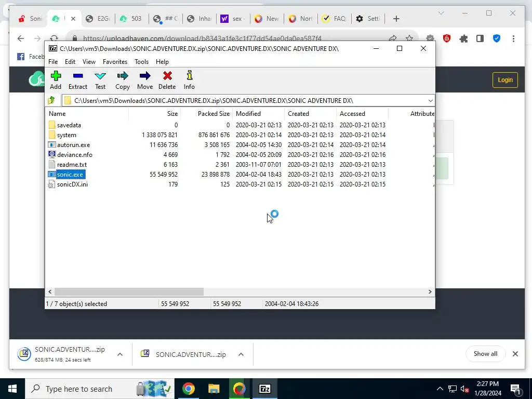Image resolution: width=532 pixels, height=399 pixels.
Task: Click the scrollbar right arrow
Action: 430,292
